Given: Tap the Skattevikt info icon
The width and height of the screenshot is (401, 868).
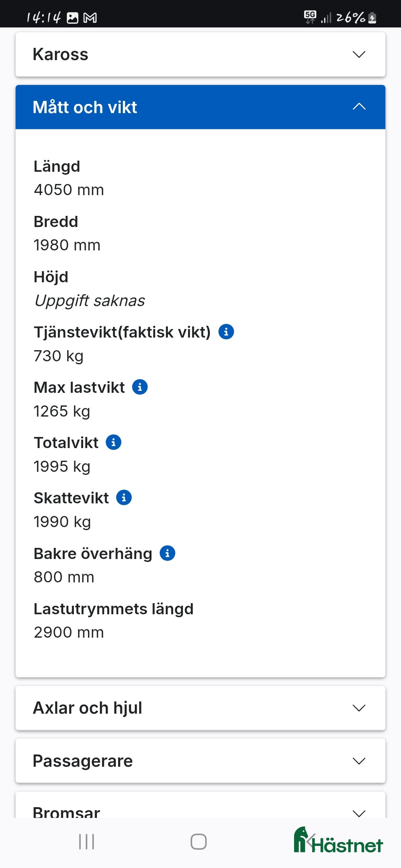Looking at the screenshot, I should point(124,497).
